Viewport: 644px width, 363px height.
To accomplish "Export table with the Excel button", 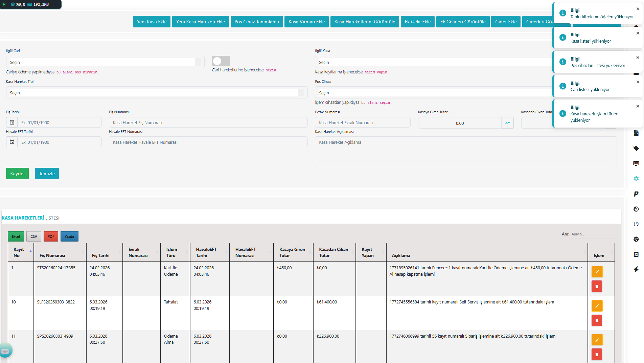I will [16, 236].
